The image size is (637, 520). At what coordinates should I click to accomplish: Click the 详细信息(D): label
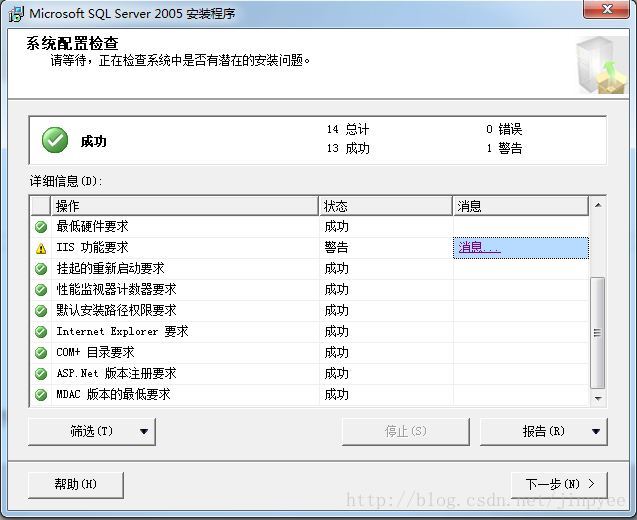coord(66,181)
